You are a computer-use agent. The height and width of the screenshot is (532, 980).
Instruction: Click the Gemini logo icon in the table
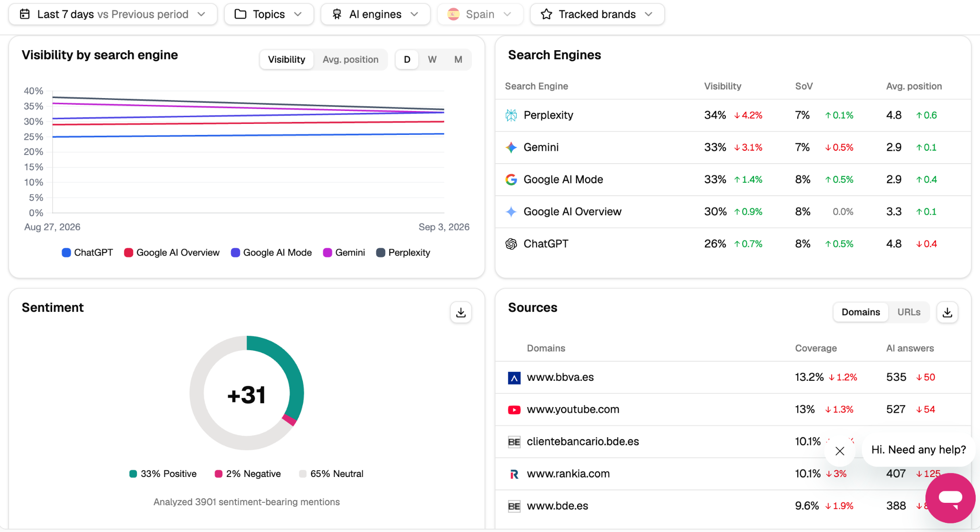tap(511, 147)
